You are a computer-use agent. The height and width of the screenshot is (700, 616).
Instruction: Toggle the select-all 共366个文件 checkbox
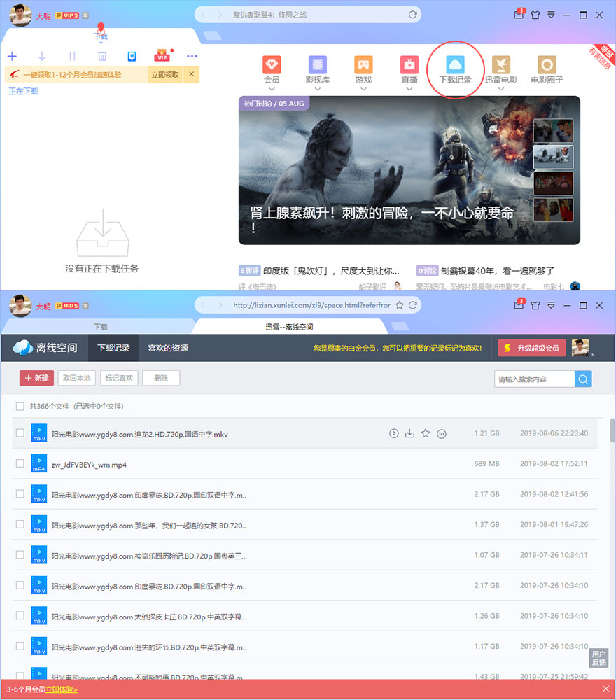(x=20, y=406)
